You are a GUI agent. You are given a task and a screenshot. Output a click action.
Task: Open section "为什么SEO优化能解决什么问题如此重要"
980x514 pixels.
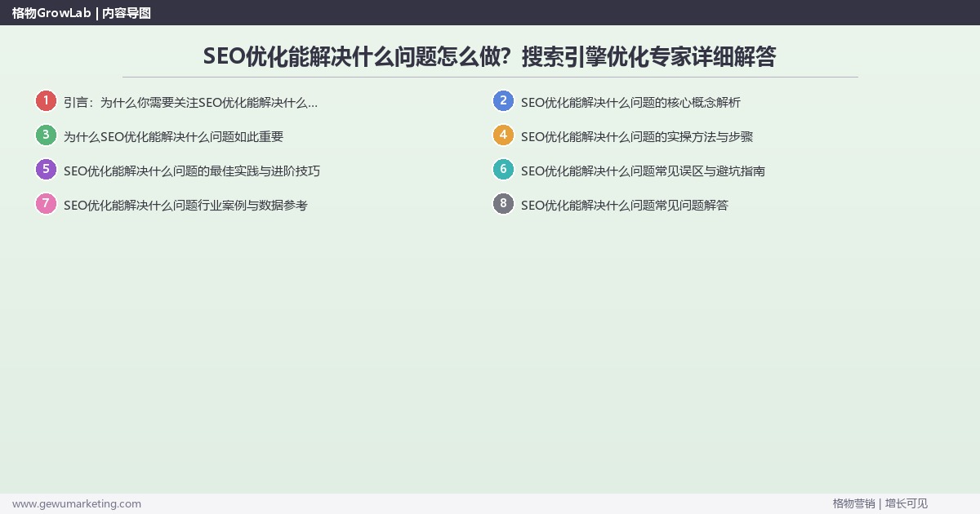coord(173,137)
